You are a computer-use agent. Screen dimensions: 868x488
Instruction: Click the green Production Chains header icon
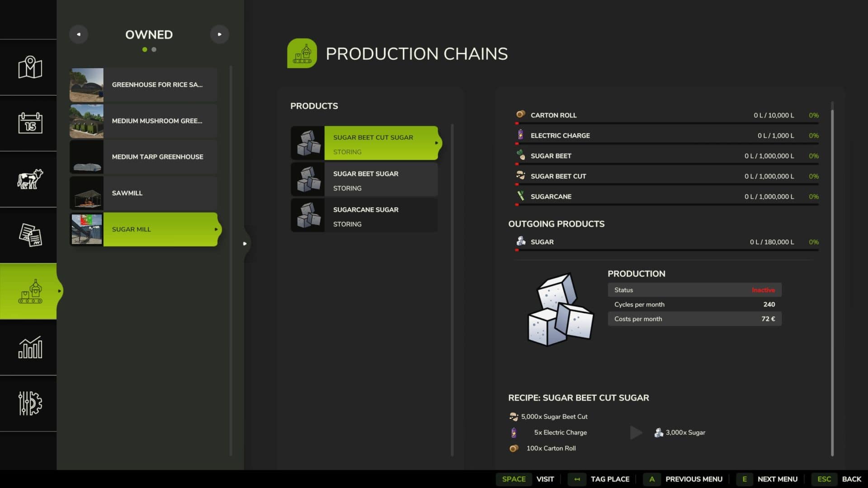(x=302, y=53)
